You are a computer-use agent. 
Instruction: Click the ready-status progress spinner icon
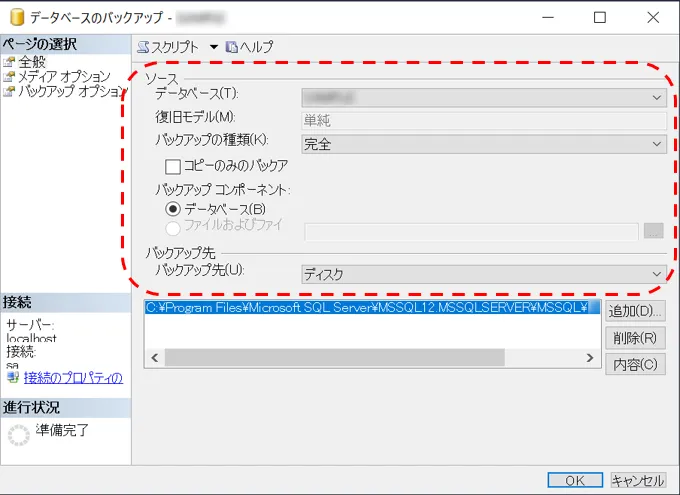[x=18, y=433]
